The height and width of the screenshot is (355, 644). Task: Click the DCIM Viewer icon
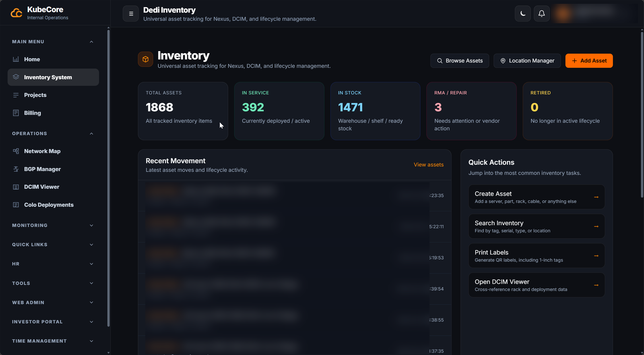coord(16,187)
